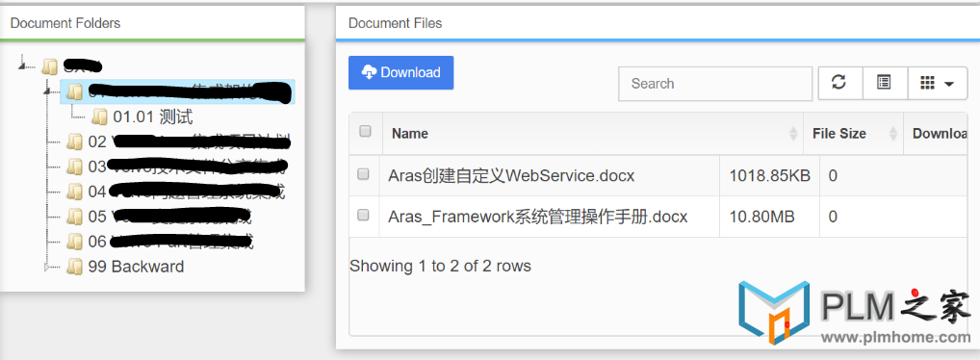
Task: Click the root folder icon in tree
Action: click(x=50, y=66)
